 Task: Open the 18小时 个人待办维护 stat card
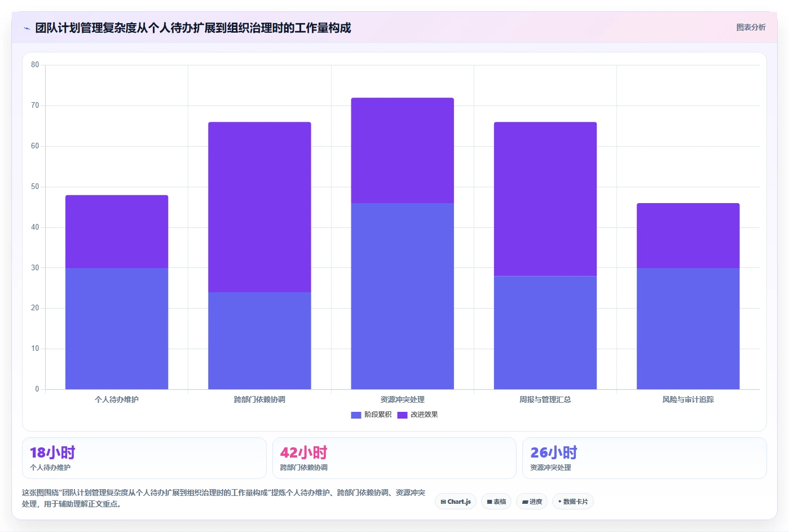tap(144, 458)
